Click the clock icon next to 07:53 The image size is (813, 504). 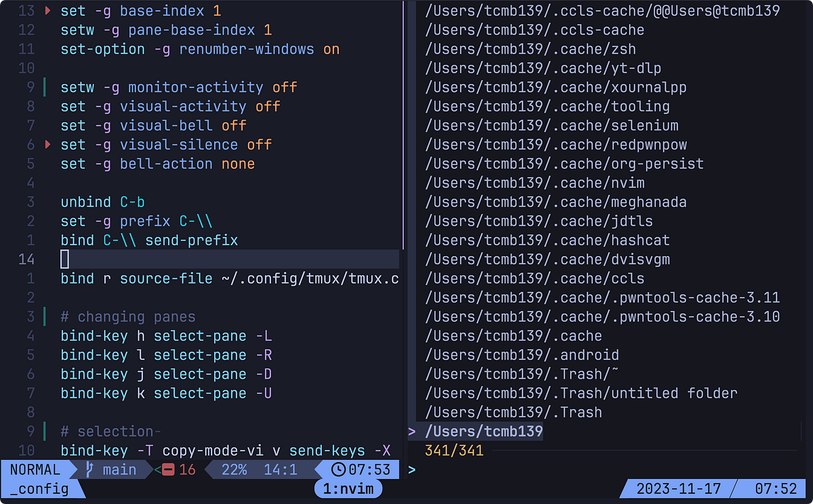coord(338,469)
